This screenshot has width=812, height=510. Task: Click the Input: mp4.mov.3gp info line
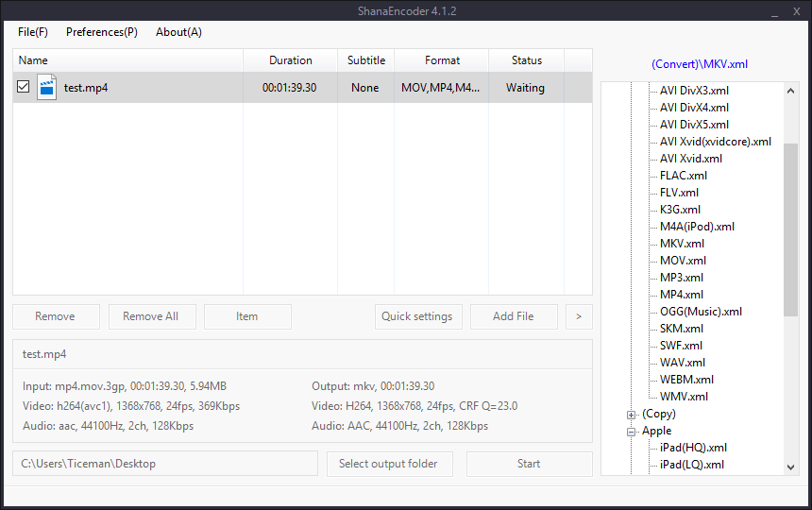click(x=125, y=386)
